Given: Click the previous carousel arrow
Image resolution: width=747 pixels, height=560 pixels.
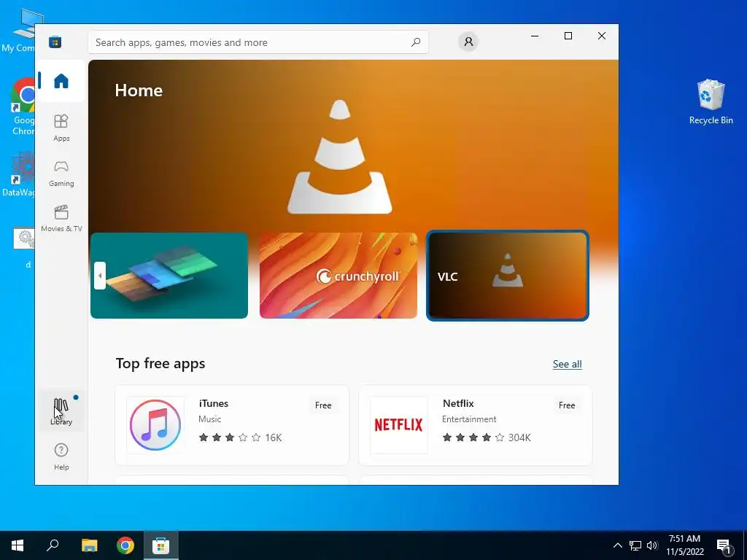Looking at the screenshot, I should pyautogui.click(x=99, y=275).
